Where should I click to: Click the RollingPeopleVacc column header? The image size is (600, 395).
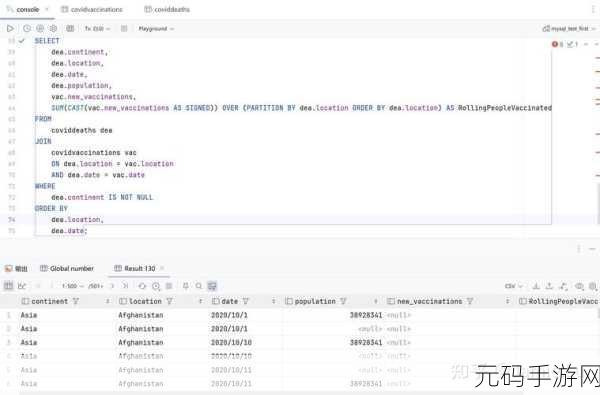(x=559, y=301)
